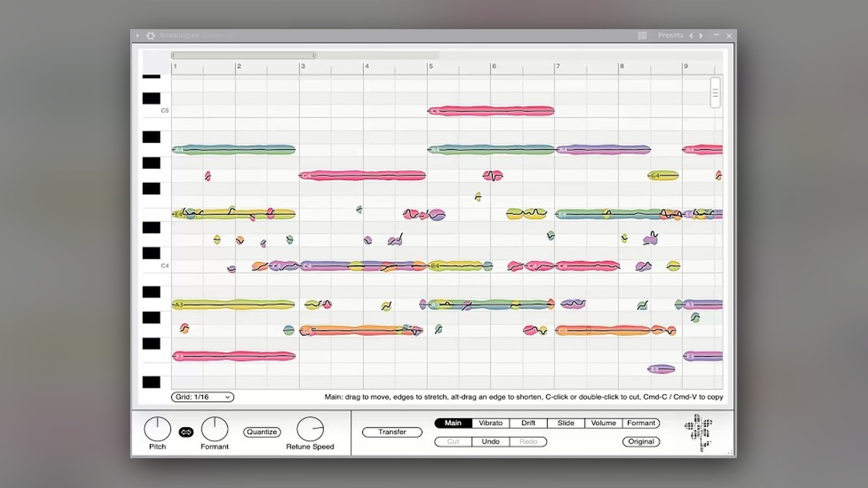
Task: Toggle the Original button
Action: click(641, 441)
